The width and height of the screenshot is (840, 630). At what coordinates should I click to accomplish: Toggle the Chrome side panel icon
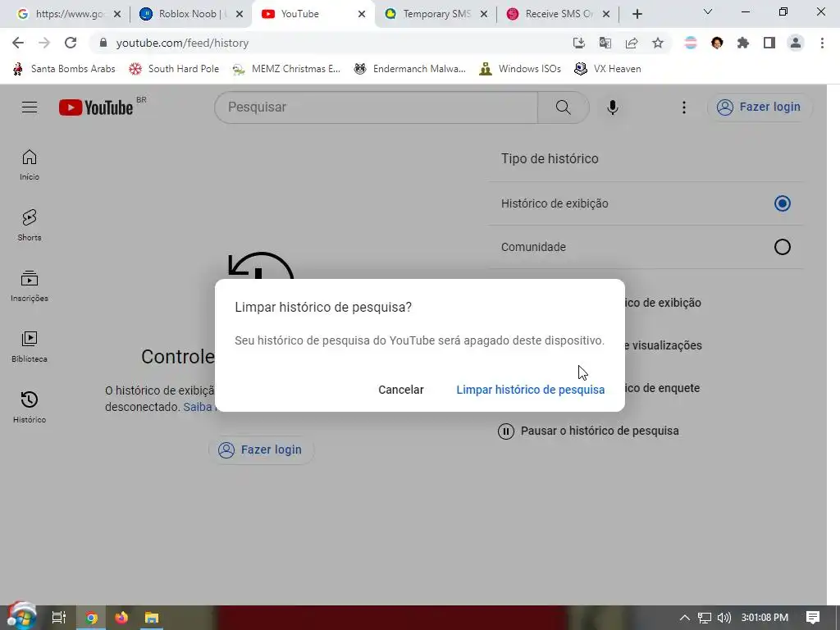tap(769, 43)
